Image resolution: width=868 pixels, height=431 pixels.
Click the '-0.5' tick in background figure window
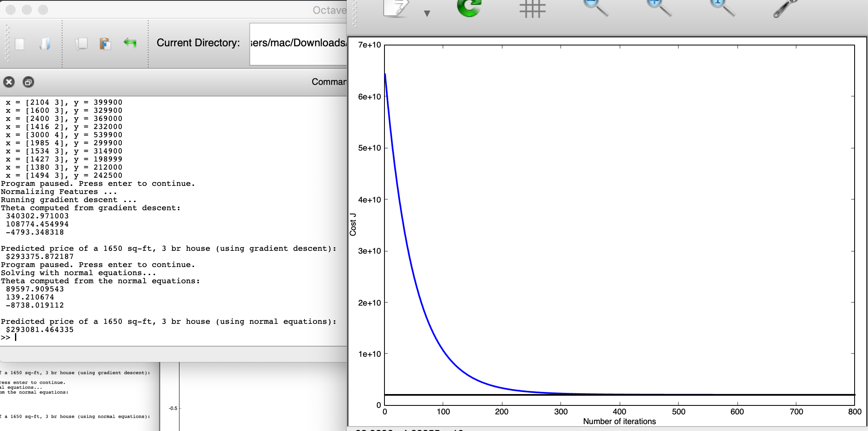(173, 408)
